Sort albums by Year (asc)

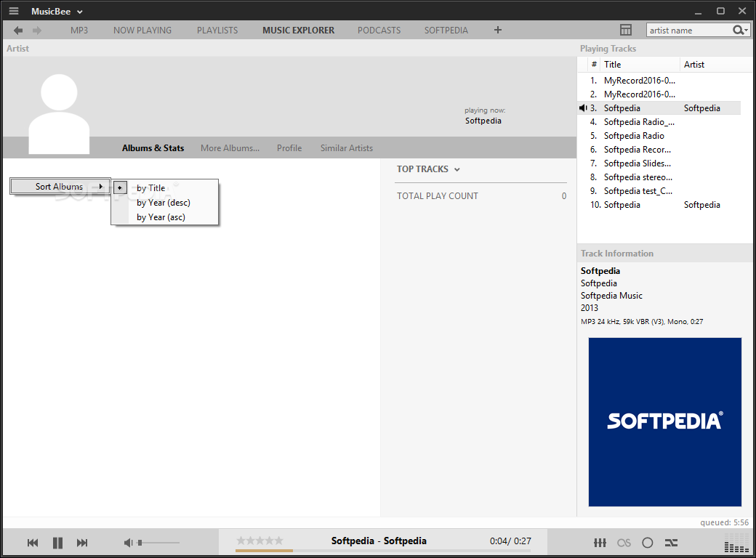tap(165, 217)
